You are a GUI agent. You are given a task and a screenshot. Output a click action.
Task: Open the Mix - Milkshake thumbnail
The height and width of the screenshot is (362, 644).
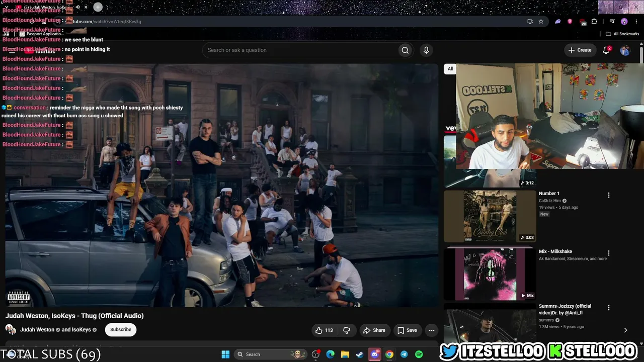pos(490,274)
